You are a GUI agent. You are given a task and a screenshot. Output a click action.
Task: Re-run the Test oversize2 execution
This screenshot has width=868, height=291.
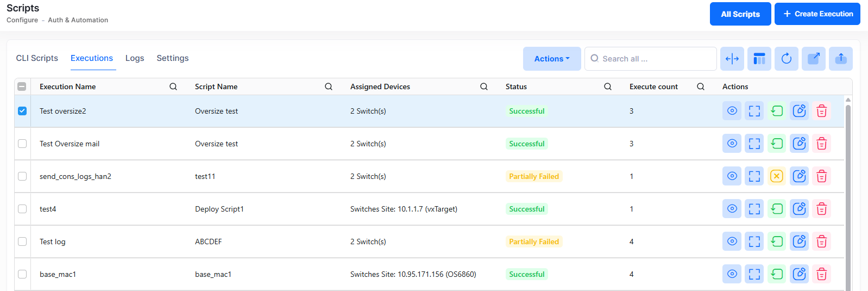777,111
